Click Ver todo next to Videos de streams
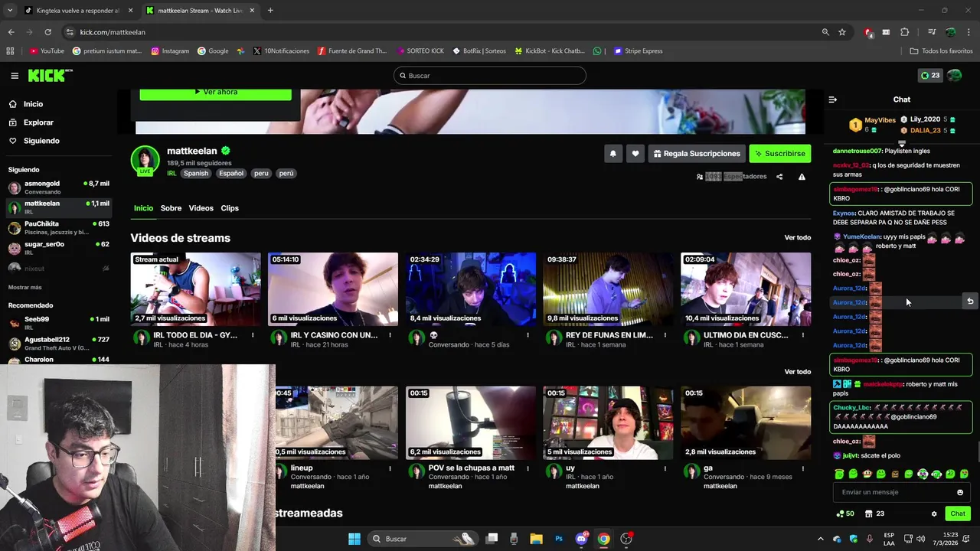980x551 pixels. coord(797,238)
